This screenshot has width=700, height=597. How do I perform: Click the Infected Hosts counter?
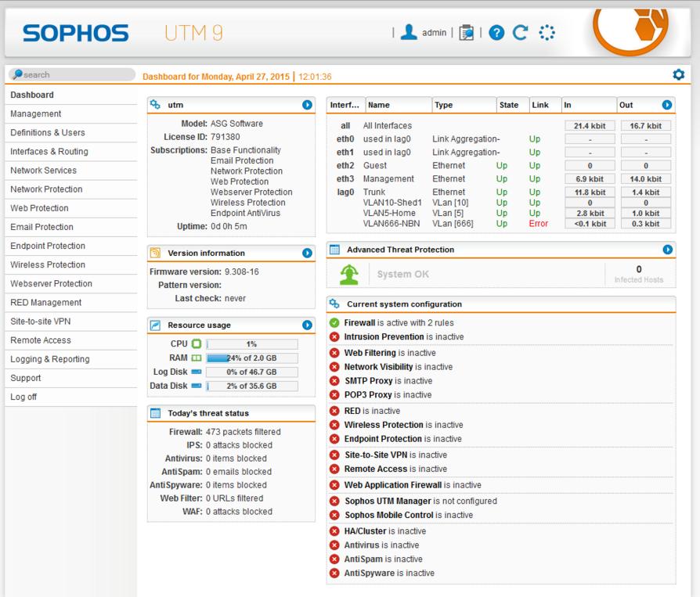point(639,274)
